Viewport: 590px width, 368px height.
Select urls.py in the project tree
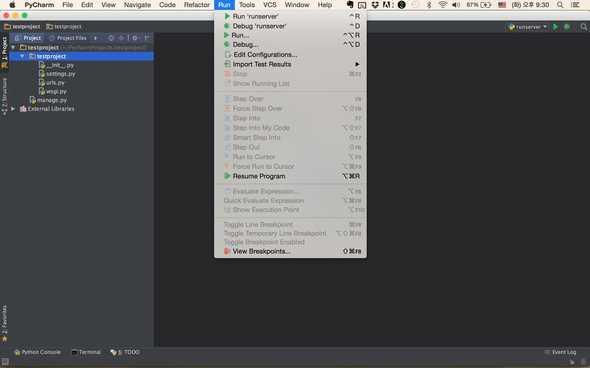[52, 83]
